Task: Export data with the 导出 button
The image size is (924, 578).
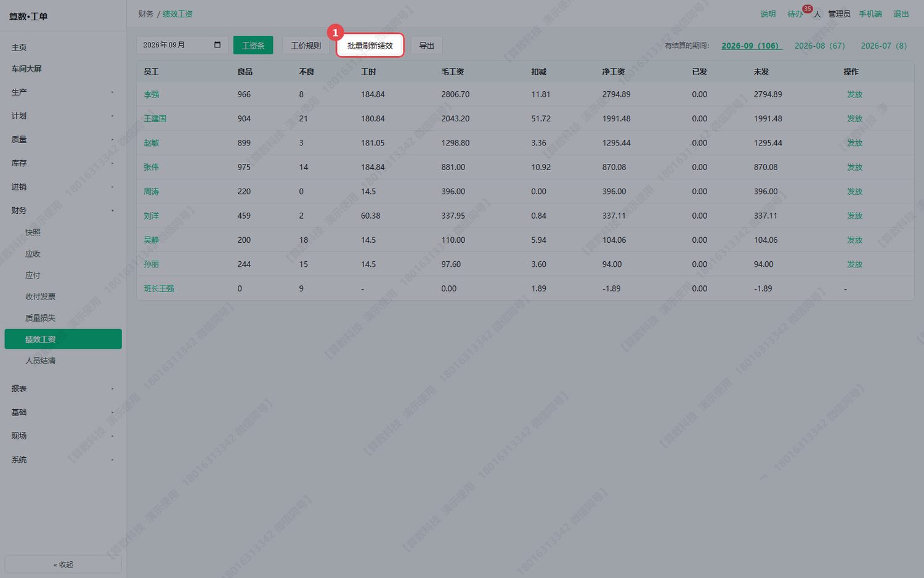Action: (x=427, y=46)
